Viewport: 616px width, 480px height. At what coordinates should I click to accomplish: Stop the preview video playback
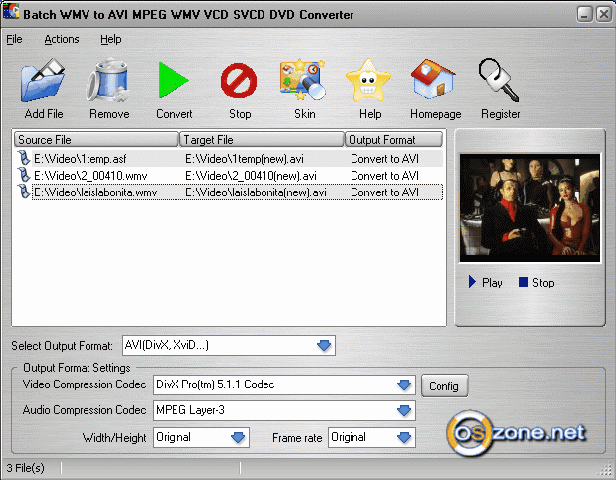536,282
